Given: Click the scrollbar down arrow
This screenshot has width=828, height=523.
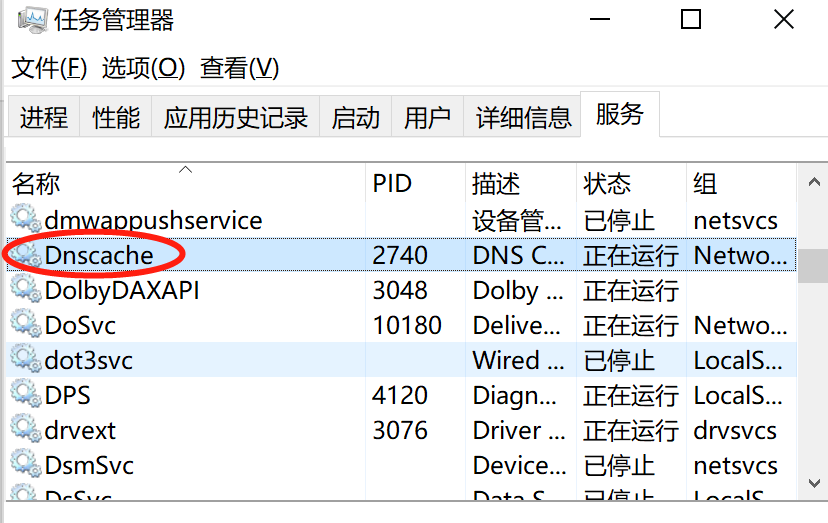Looking at the screenshot, I should [810, 482].
